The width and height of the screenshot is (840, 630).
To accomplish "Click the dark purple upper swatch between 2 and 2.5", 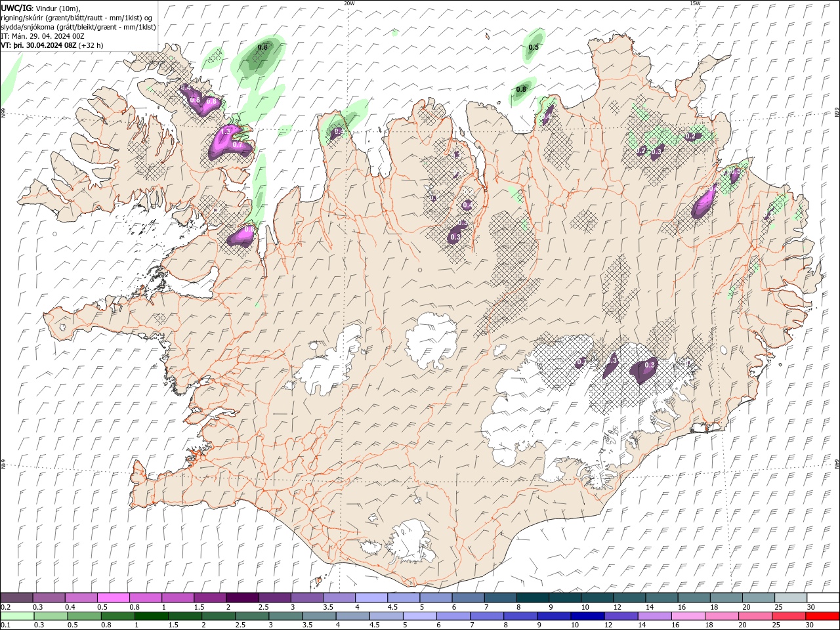I will (x=241, y=598).
